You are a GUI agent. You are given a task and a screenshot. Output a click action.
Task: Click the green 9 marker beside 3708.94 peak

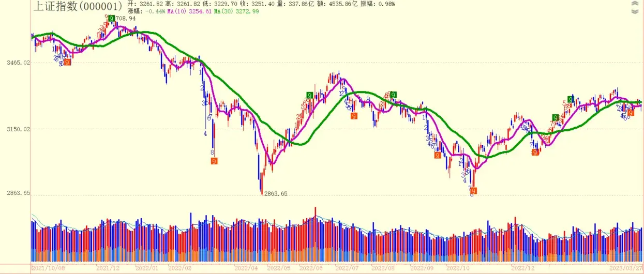(x=111, y=19)
